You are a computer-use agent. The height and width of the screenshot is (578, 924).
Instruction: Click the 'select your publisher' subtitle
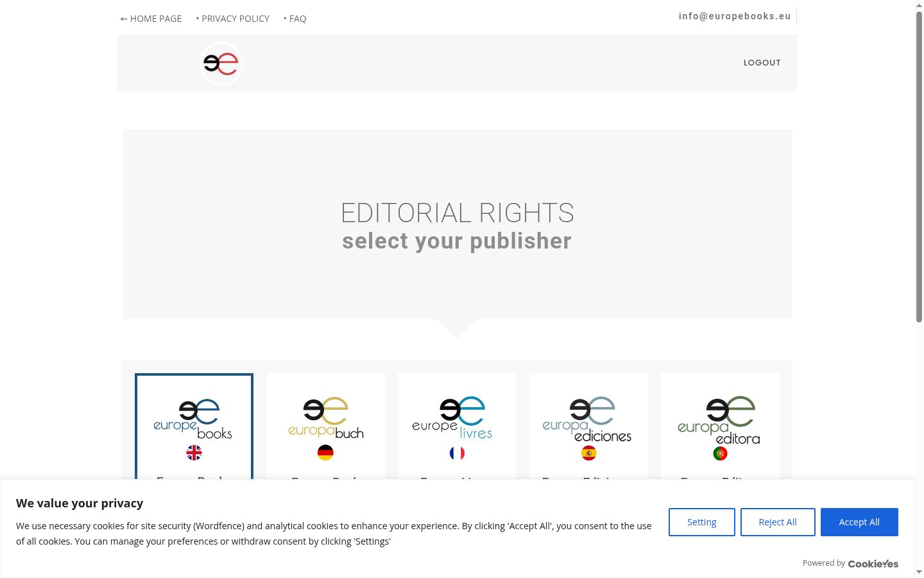457,241
